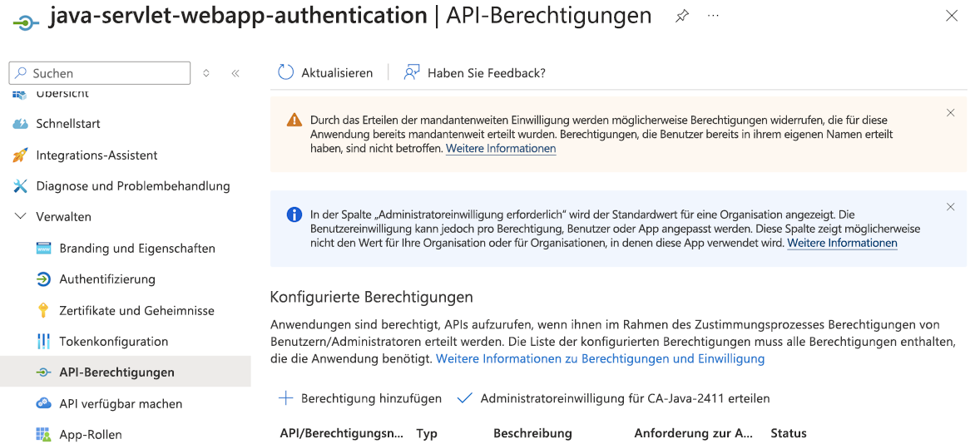The height and width of the screenshot is (444, 980).
Task: Toggle expand/collapse arrows next to search
Action: [x=206, y=73]
